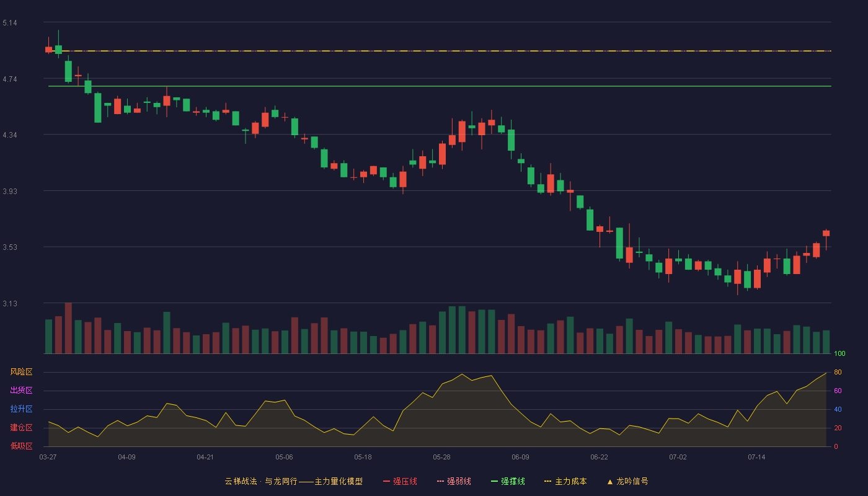Click the 04-09 date label
This screenshot has height=496, width=868.
[126, 457]
